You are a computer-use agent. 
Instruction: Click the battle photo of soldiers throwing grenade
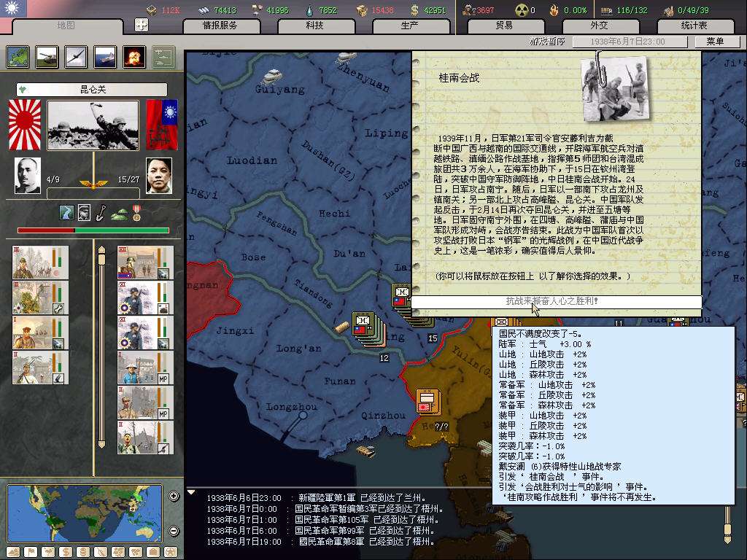93,125
